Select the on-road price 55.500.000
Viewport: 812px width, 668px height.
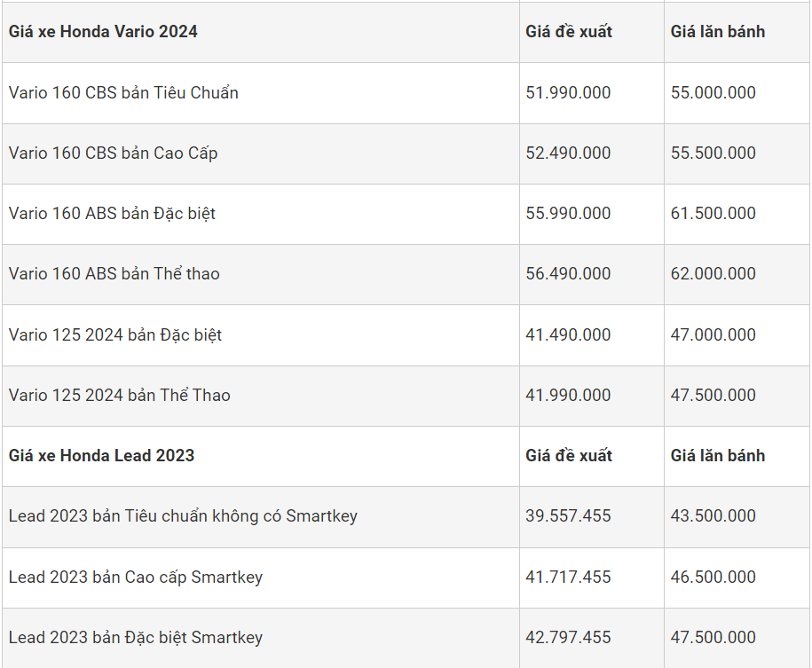pyautogui.click(x=713, y=153)
